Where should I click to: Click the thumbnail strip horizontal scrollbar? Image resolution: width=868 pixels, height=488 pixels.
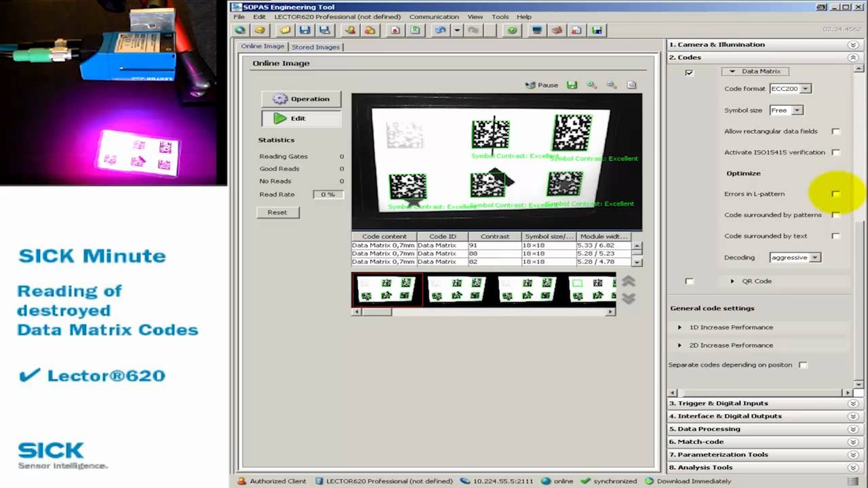483,312
